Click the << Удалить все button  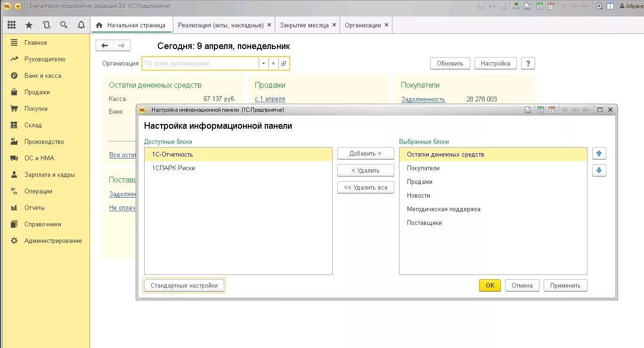click(366, 187)
